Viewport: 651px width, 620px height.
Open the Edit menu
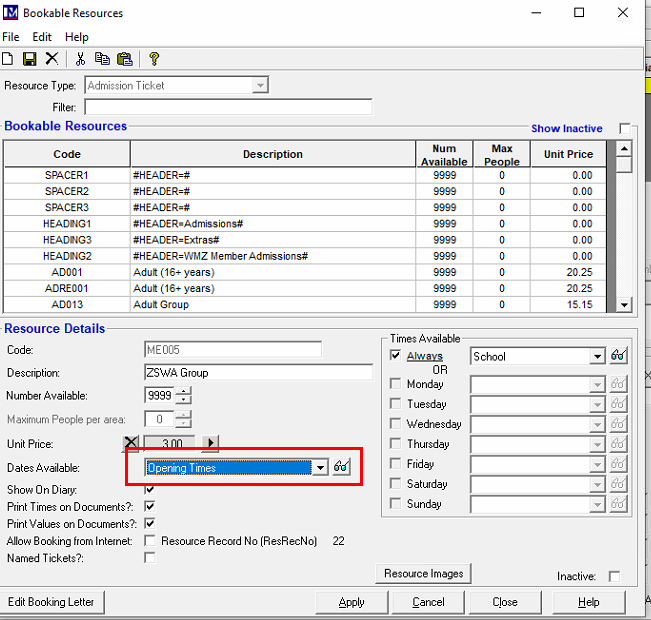(x=41, y=37)
